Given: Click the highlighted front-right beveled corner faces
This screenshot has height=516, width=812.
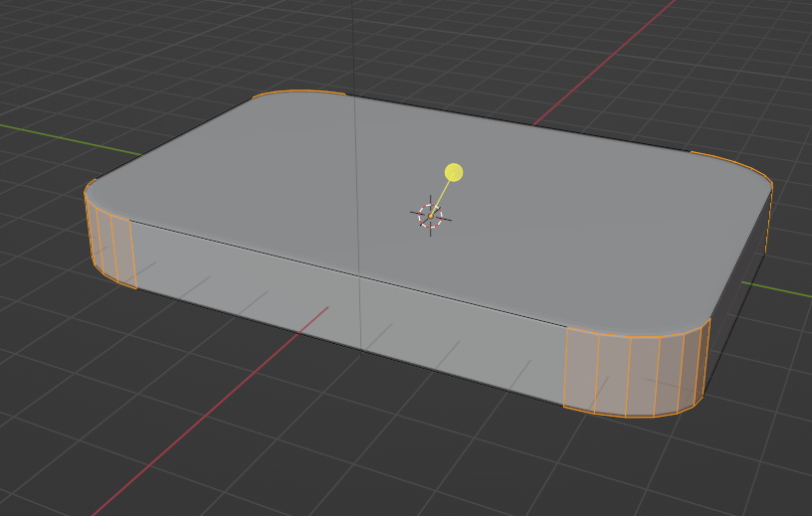Looking at the screenshot, I should pos(635,373).
